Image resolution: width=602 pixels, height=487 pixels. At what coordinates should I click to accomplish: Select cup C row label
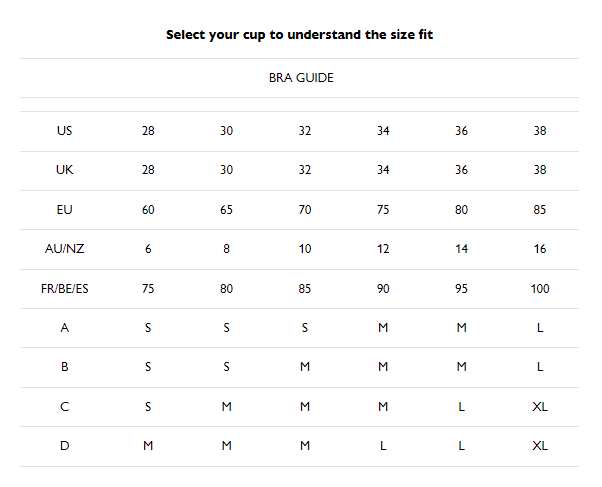[x=65, y=407]
